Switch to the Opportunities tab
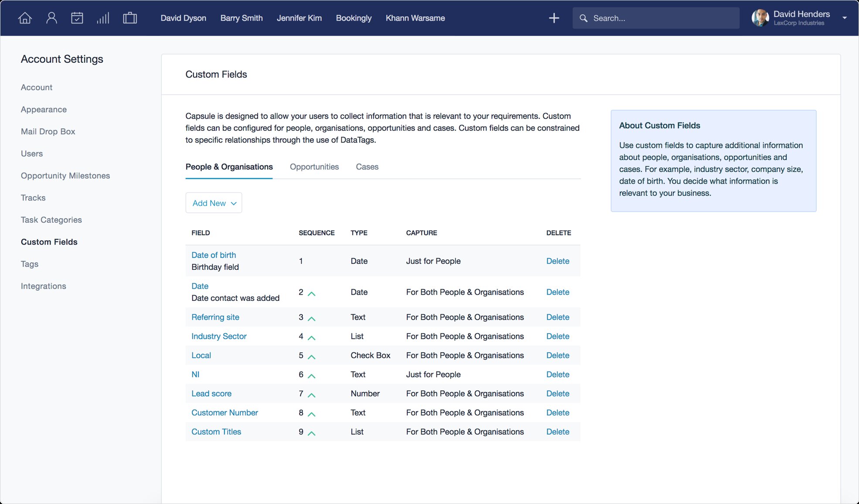This screenshot has height=504, width=859. click(314, 167)
